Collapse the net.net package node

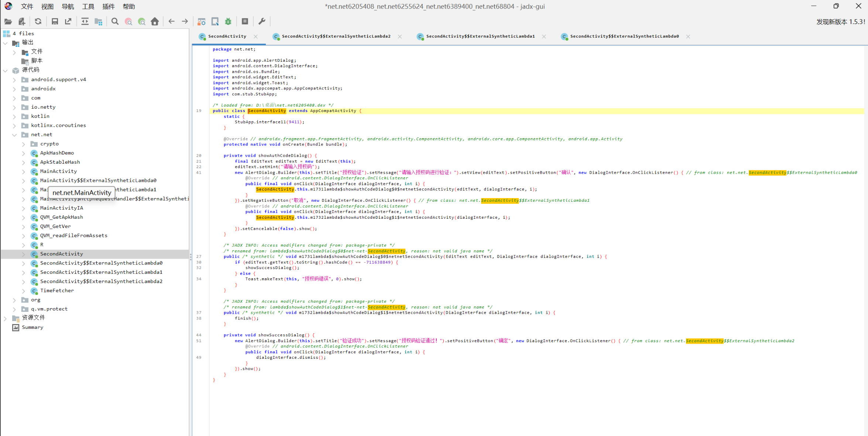click(14, 135)
